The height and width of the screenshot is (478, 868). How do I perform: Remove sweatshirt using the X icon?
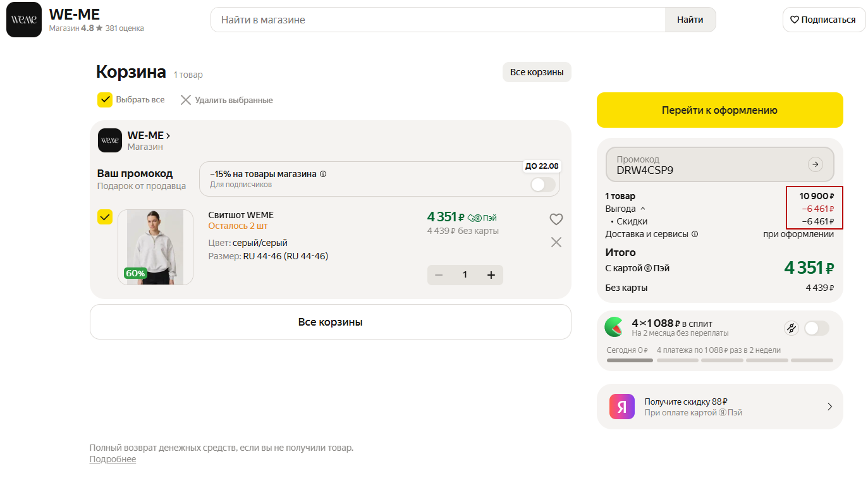click(556, 242)
